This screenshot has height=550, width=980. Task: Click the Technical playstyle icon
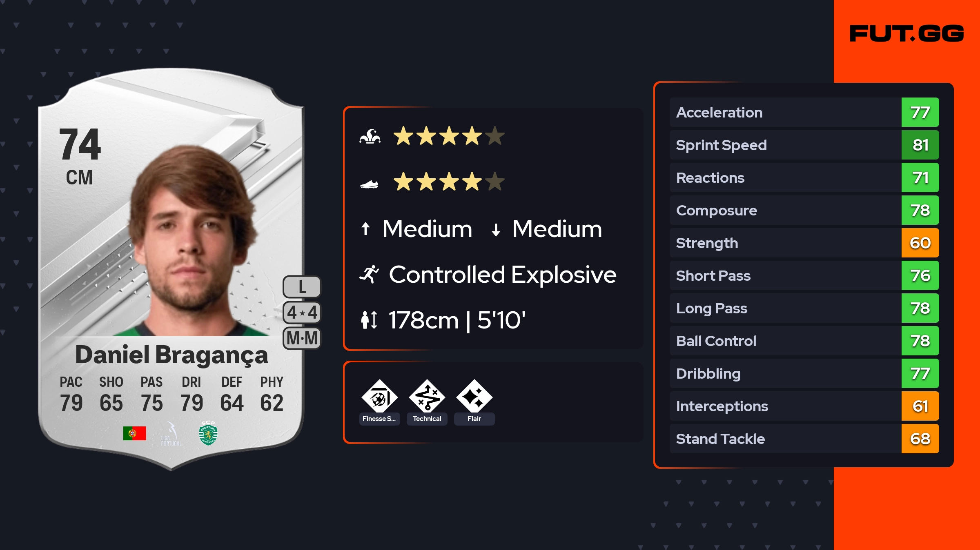[x=427, y=397]
